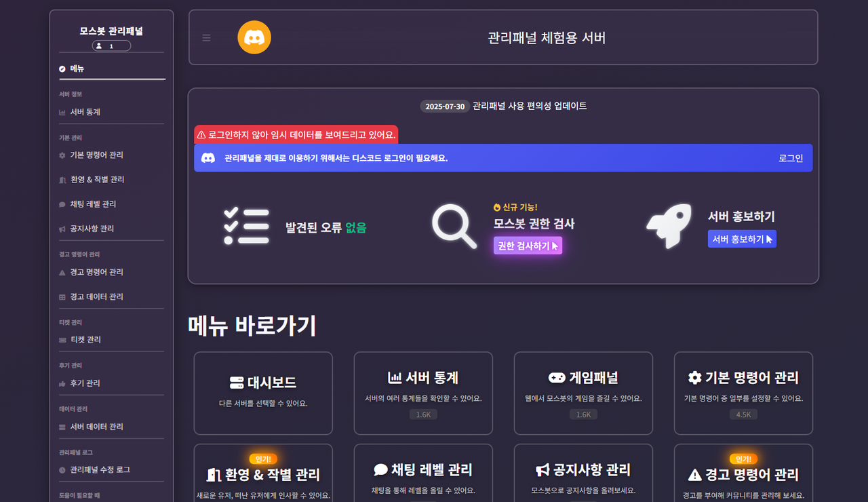
Task: Open the 게임패널 shortcut card
Action: click(x=583, y=393)
